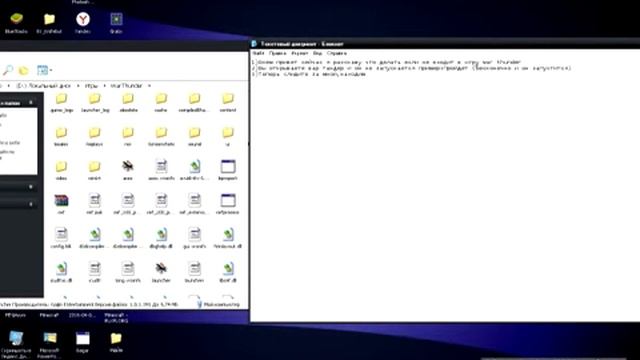This screenshot has width=640, height=360.
Task: Open Вид menu in Notepad
Action: point(317,53)
